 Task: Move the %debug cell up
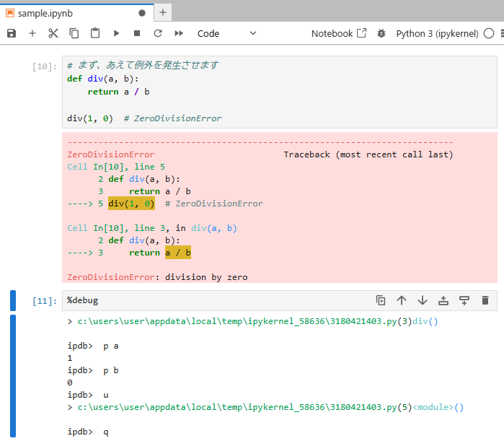(x=402, y=300)
